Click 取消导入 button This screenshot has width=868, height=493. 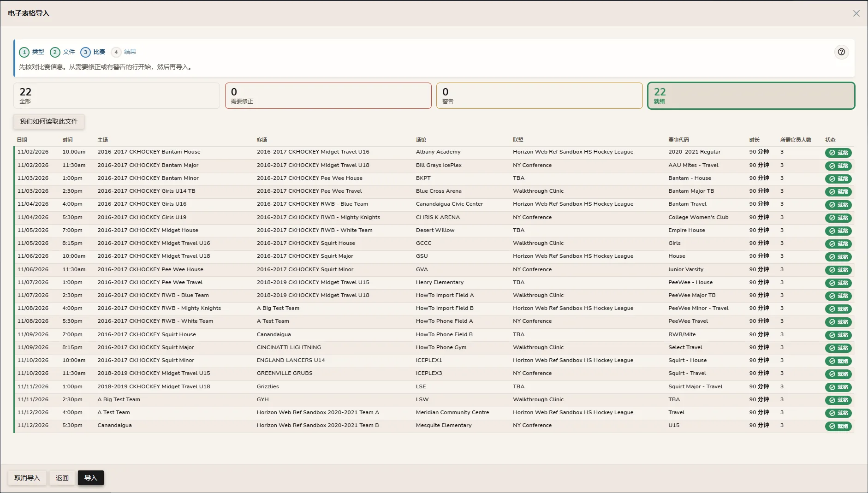point(27,478)
